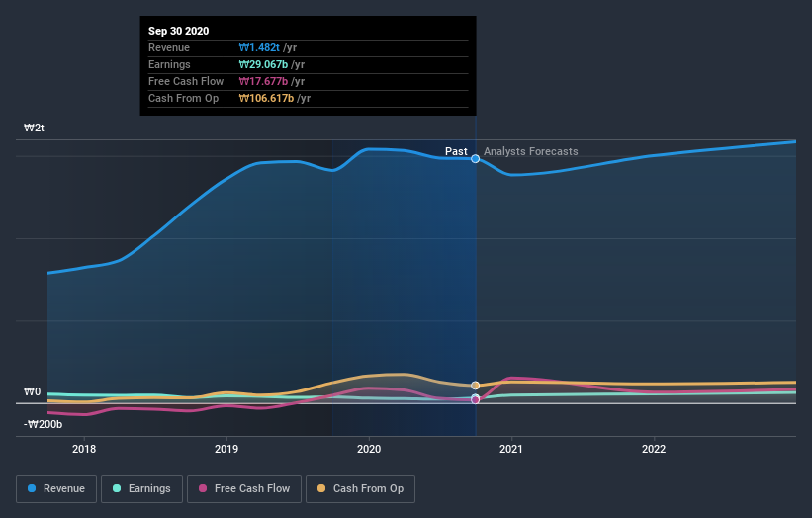Click the 'Revenue' row label in tooltip
The image size is (812, 518).
pyautogui.click(x=169, y=47)
